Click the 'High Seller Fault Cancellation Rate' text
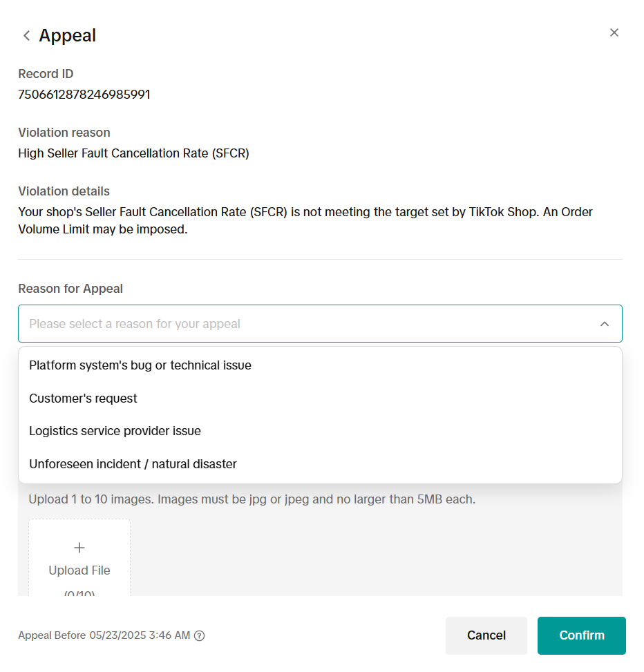The image size is (644, 672). click(x=133, y=153)
